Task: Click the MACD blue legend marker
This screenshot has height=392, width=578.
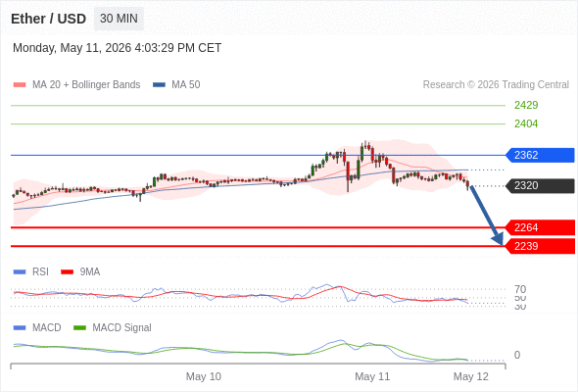Action: [x=20, y=328]
